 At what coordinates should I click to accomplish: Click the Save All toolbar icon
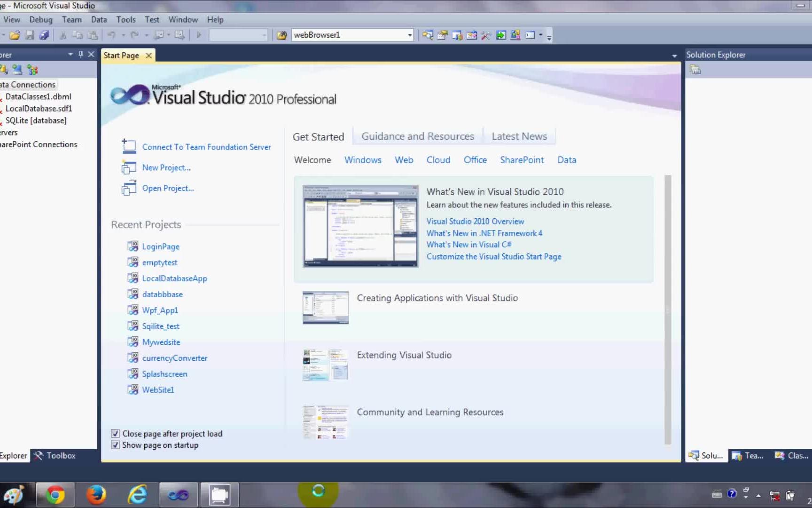coord(44,35)
